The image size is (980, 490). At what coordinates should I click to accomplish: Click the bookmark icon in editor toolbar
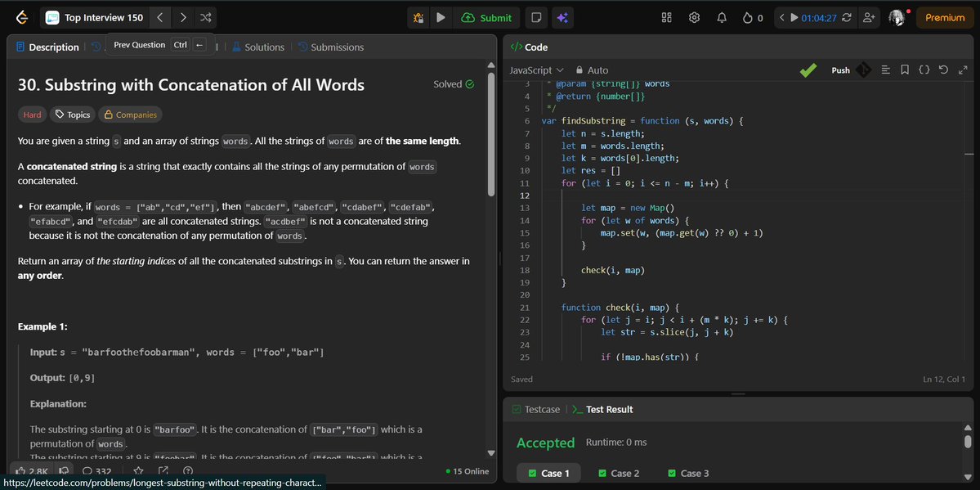click(x=904, y=70)
